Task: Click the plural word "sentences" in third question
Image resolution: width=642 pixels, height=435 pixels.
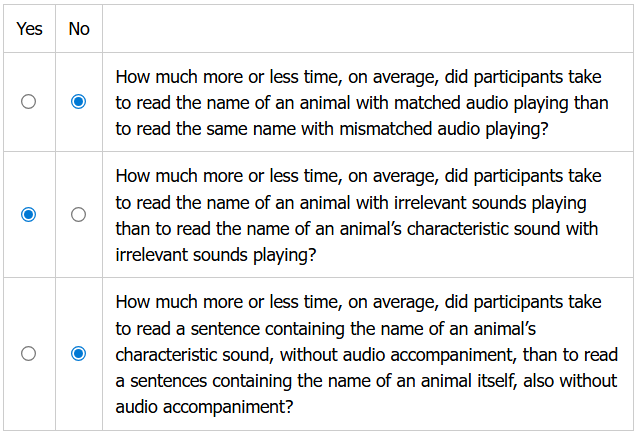Action: tap(166, 381)
